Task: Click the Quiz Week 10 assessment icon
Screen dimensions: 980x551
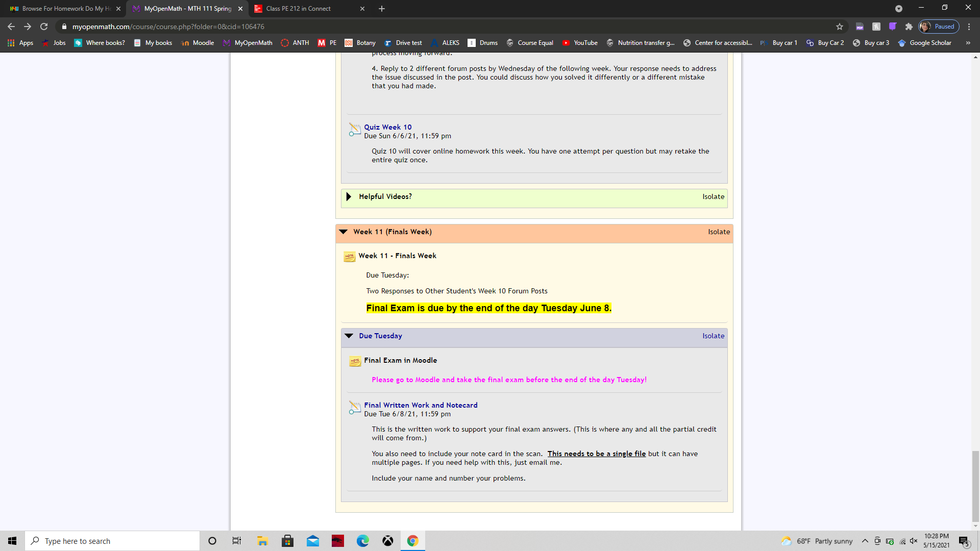Action: pos(354,130)
